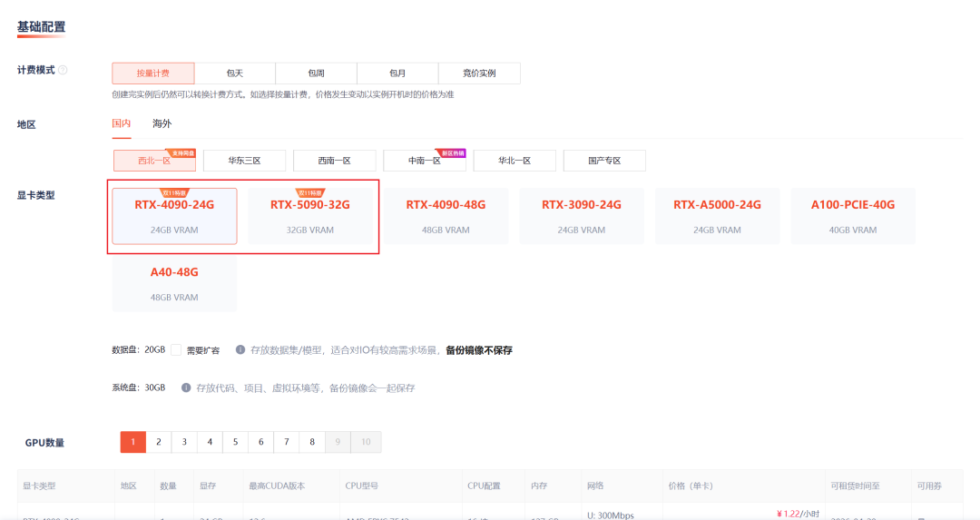Click the U: 300Mbps network value
980x520 pixels.
[x=611, y=515]
